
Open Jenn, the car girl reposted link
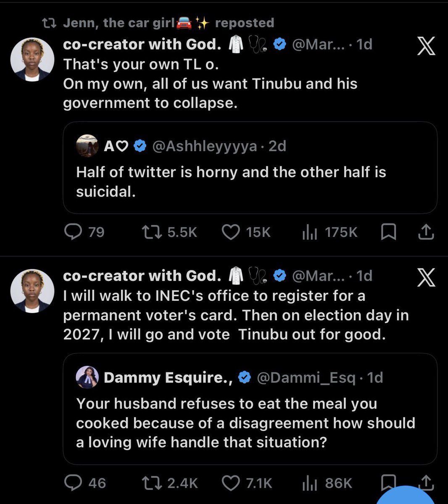[x=168, y=23]
